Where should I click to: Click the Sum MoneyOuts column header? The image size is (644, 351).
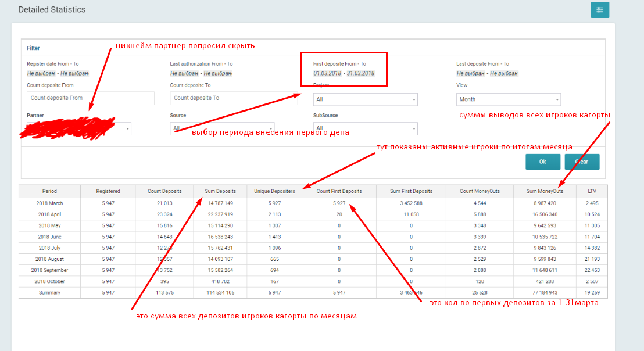click(545, 191)
